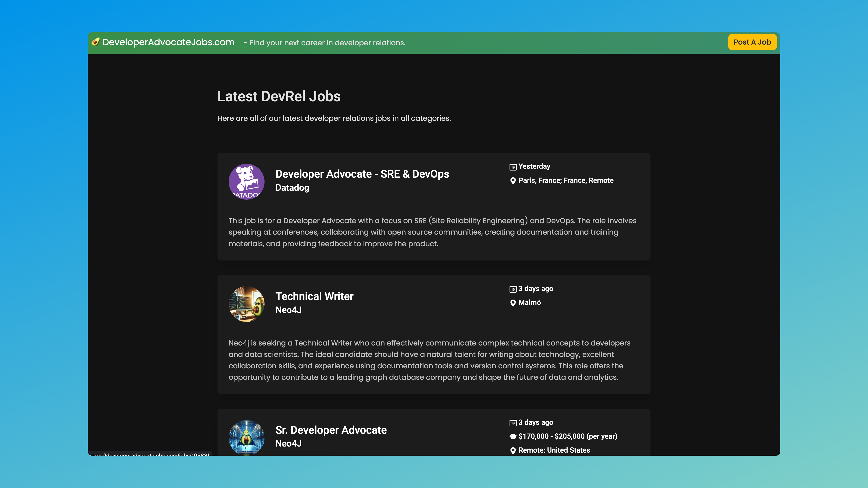
Task: Click Neo4J name under Technical Writer
Action: (289, 310)
